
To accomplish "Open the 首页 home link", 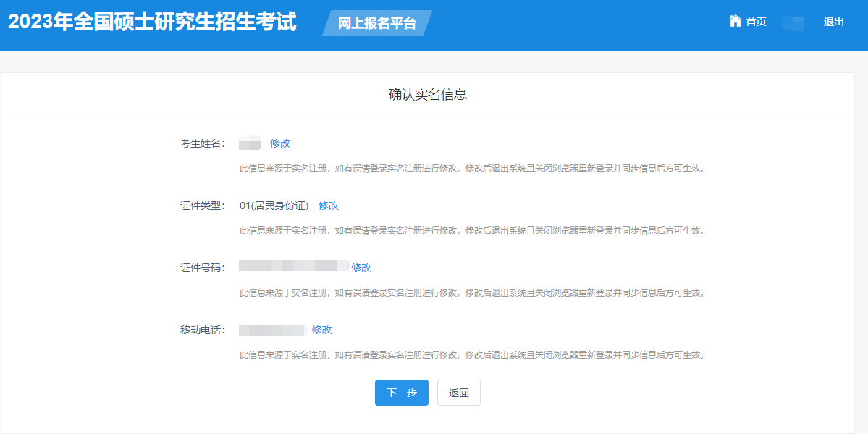I will (756, 22).
